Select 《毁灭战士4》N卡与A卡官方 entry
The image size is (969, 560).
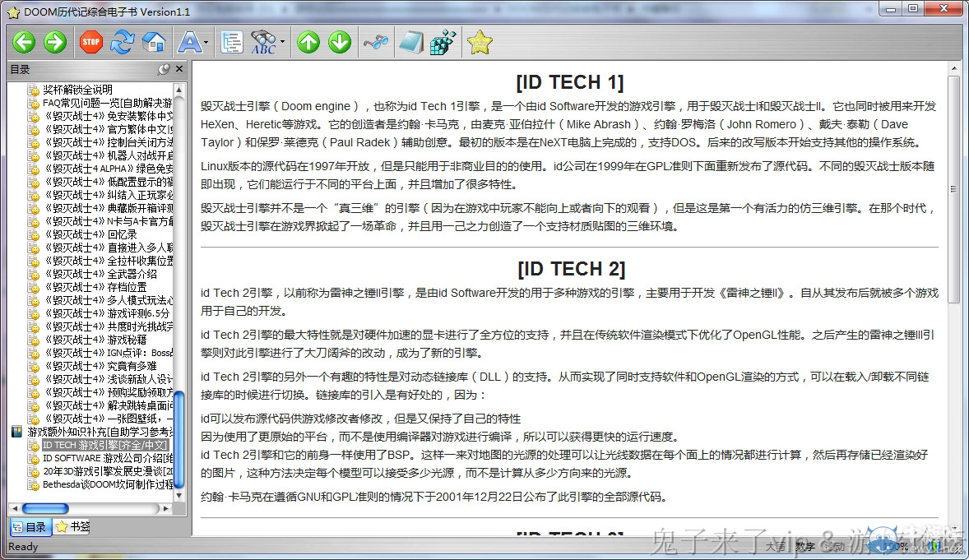click(x=108, y=221)
